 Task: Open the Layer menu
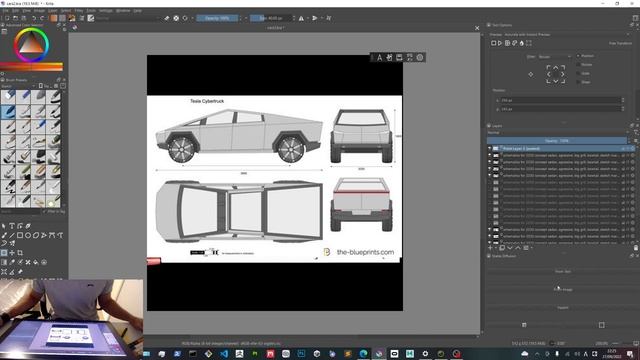pyautogui.click(x=53, y=11)
